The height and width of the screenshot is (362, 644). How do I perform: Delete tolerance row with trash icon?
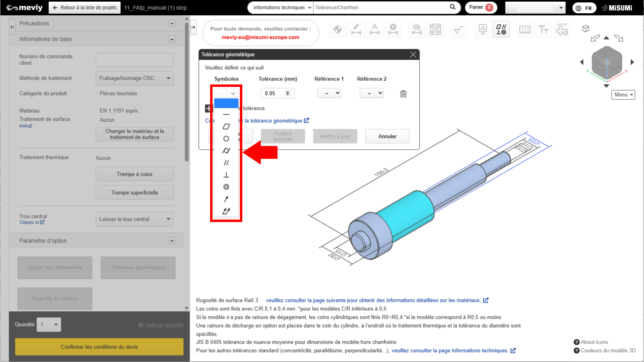[403, 94]
